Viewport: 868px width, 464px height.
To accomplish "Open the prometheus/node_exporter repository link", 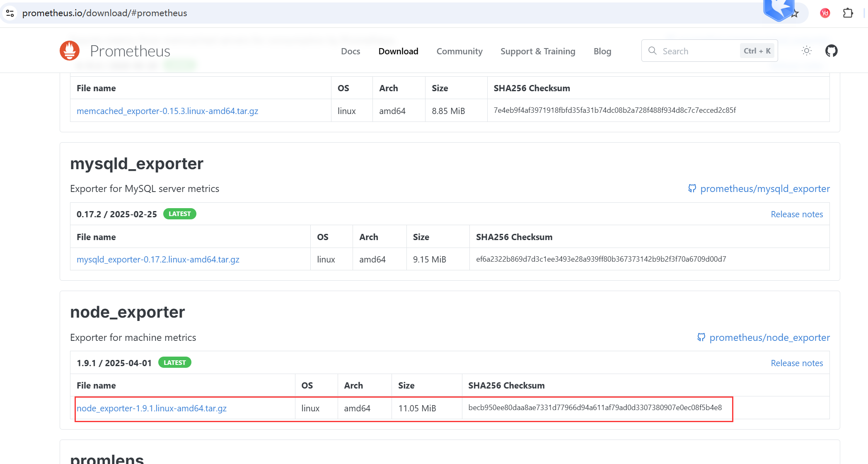I will click(769, 338).
